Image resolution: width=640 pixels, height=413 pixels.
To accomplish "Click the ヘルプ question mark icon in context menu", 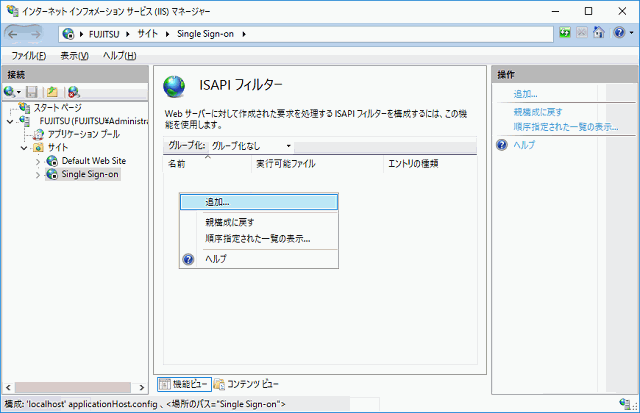I will (x=188, y=259).
